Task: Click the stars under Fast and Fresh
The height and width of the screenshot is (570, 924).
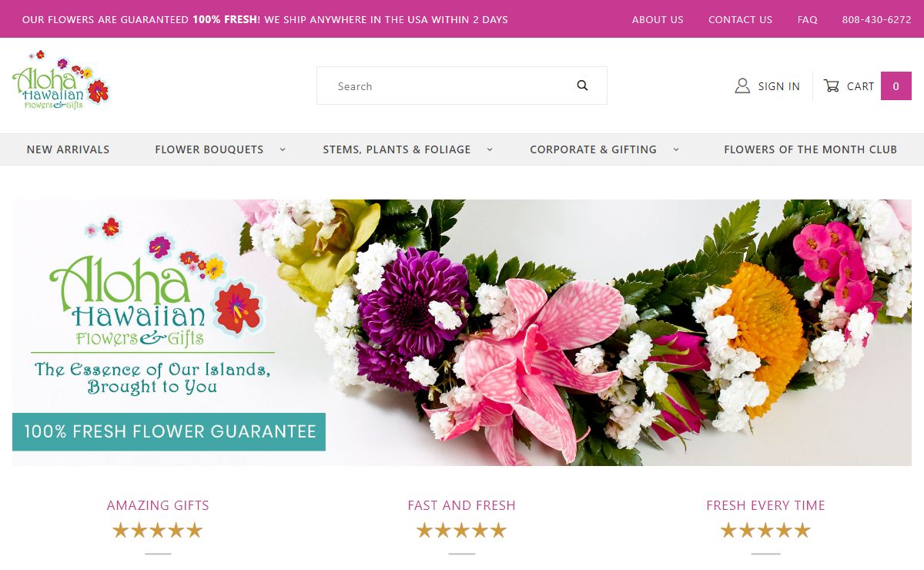Action: [462, 530]
